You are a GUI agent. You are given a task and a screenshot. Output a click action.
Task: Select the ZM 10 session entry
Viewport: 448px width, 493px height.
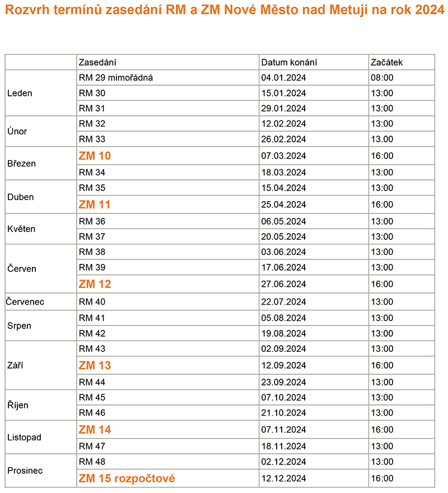[x=95, y=156]
